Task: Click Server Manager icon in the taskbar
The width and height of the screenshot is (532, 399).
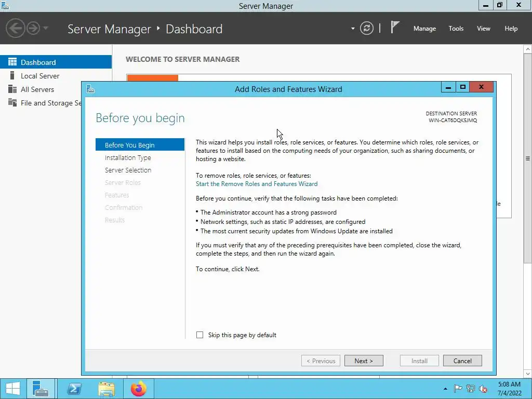Action: (41, 389)
